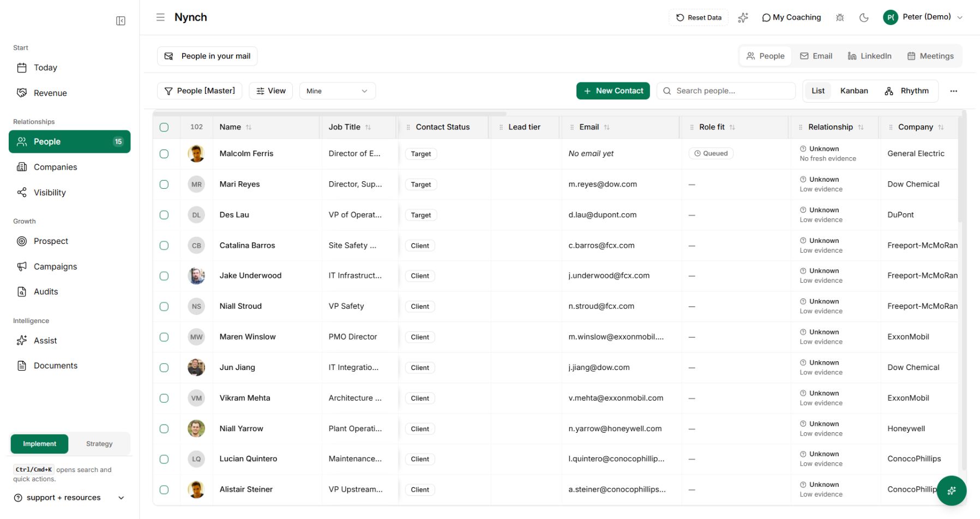Click the Search people input field
The image size is (980, 519).
point(726,91)
